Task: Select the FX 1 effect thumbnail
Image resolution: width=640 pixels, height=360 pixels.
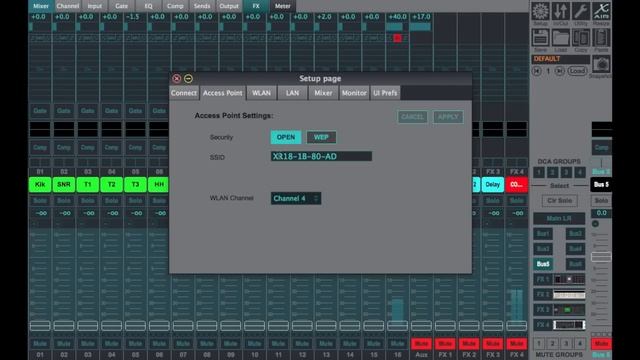Action: pyautogui.click(x=569, y=280)
